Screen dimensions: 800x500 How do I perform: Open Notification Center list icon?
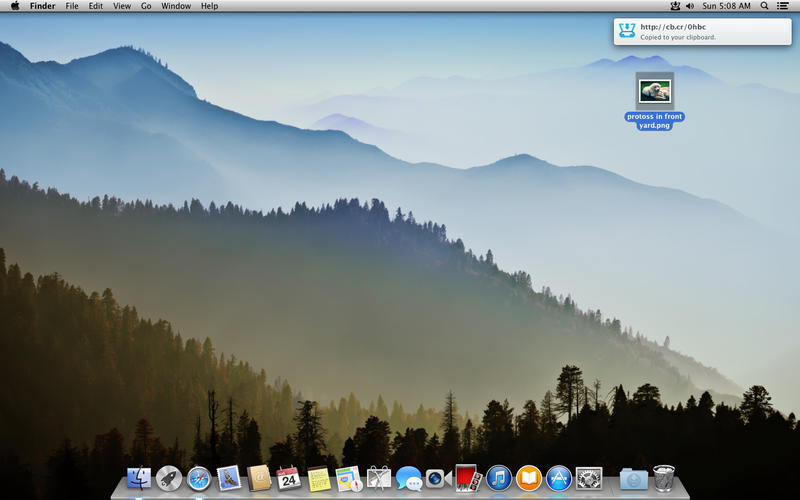783,6
